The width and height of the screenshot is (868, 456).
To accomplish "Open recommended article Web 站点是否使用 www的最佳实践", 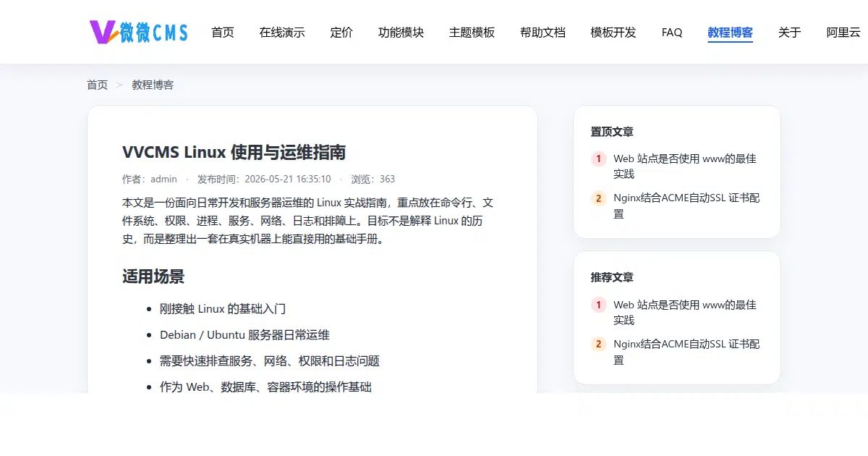I will [685, 312].
